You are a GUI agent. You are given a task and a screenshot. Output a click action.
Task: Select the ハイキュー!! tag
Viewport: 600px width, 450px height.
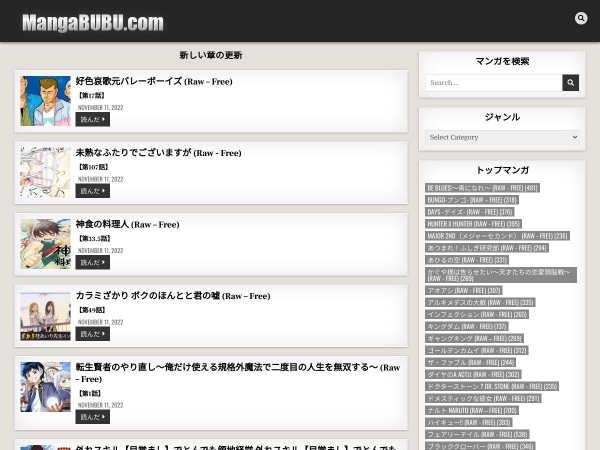469,422
